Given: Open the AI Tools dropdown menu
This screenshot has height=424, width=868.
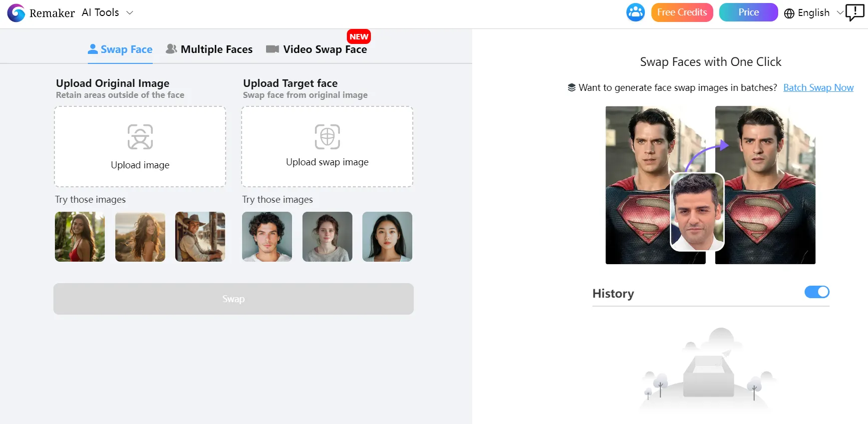Looking at the screenshot, I should pyautogui.click(x=107, y=12).
